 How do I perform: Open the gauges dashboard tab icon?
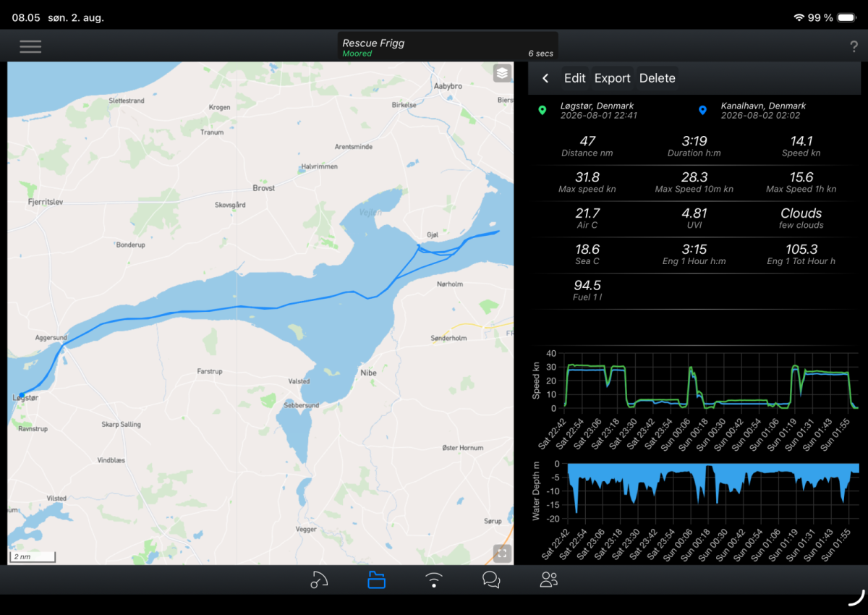pos(319,580)
